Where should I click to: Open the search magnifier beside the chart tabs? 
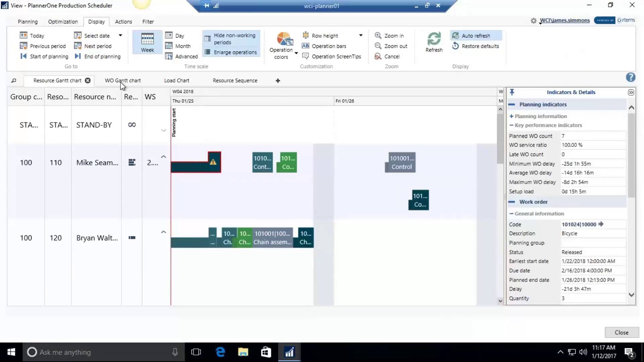[14, 80]
